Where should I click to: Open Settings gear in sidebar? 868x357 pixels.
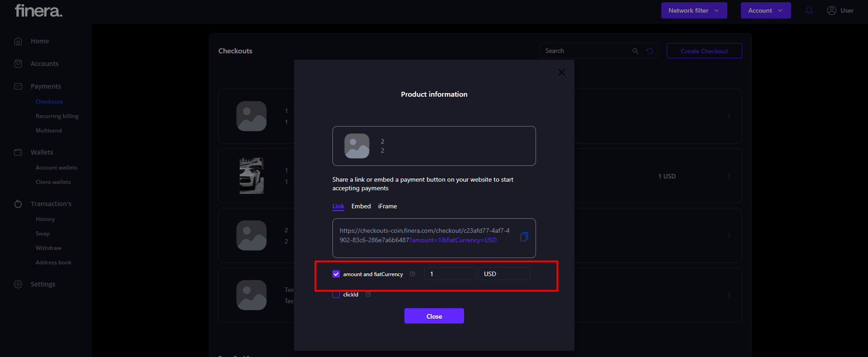pos(18,284)
